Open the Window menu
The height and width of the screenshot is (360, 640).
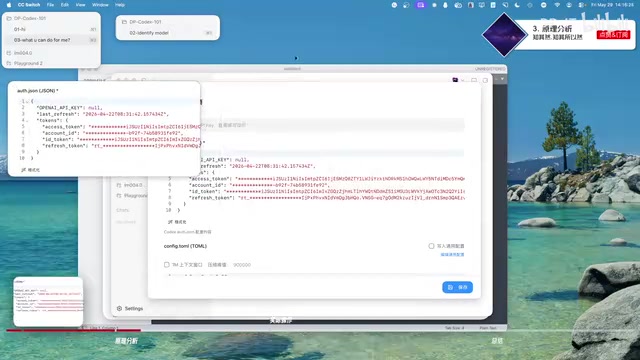tap(100, 5)
